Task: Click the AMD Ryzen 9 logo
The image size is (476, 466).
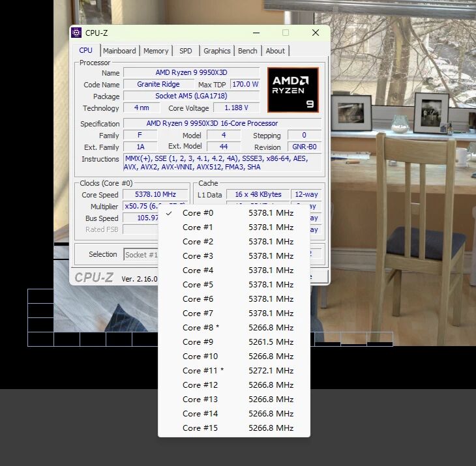Action: (x=293, y=90)
